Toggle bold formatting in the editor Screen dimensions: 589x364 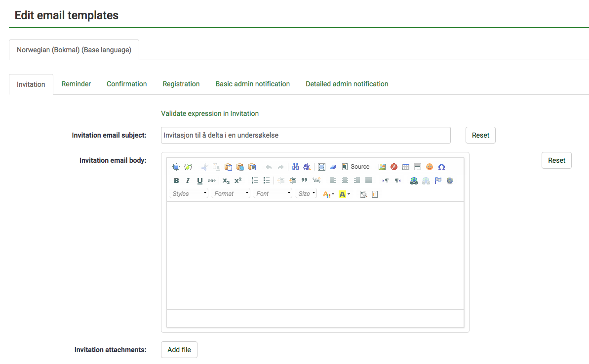click(176, 181)
